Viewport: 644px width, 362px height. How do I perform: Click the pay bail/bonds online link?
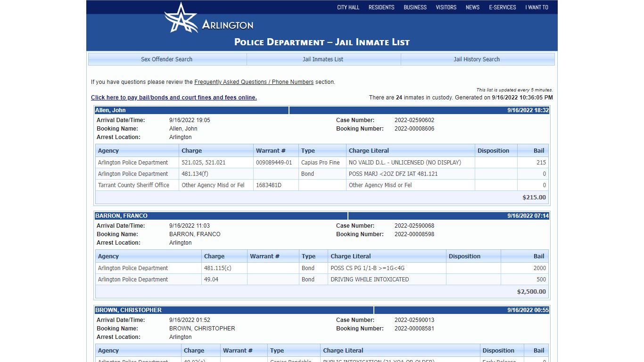(174, 98)
